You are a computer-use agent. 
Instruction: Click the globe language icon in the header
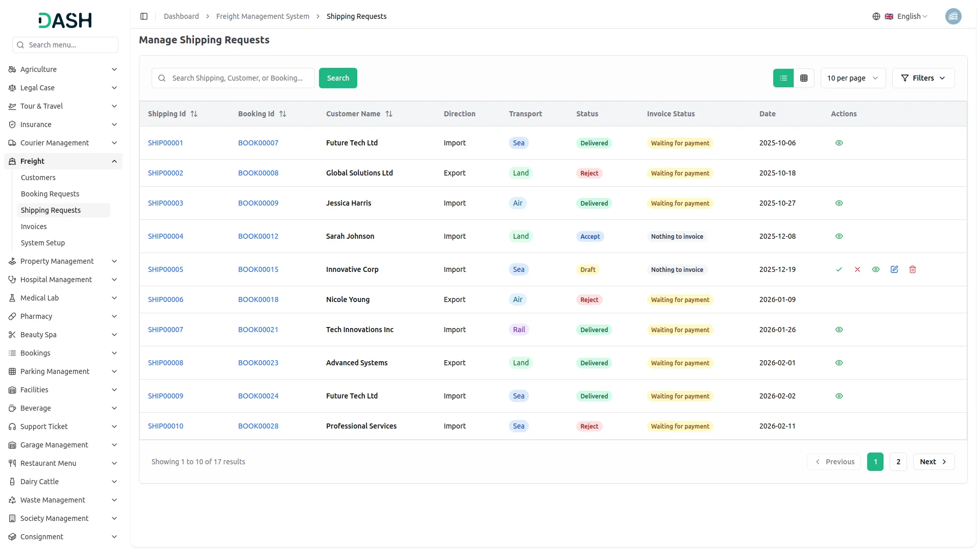(876, 16)
